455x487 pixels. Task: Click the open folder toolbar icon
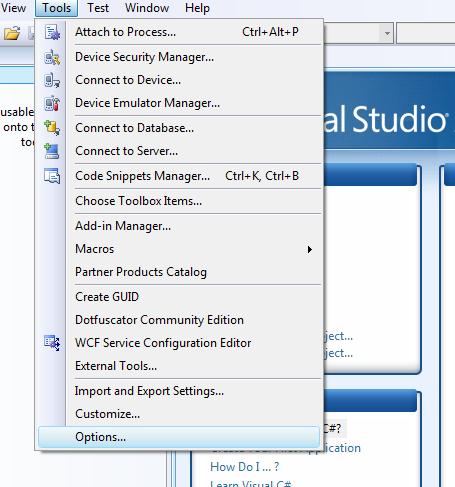[x=12, y=33]
